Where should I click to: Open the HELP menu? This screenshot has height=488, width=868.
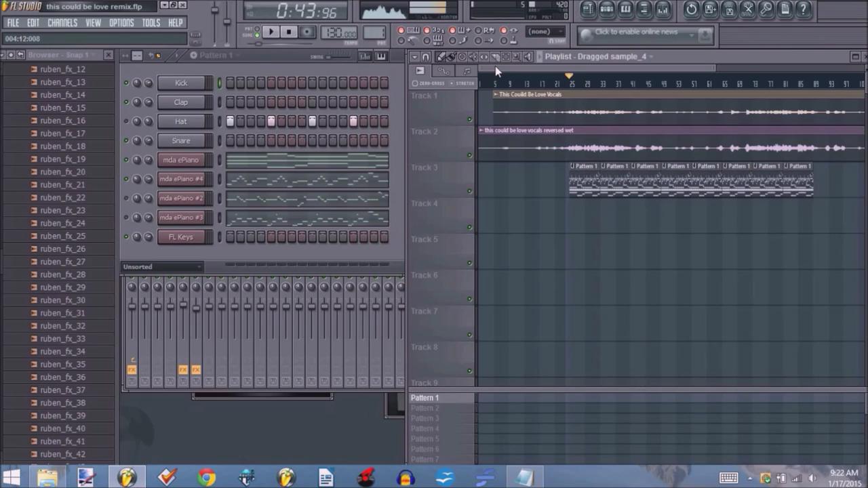click(x=175, y=22)
